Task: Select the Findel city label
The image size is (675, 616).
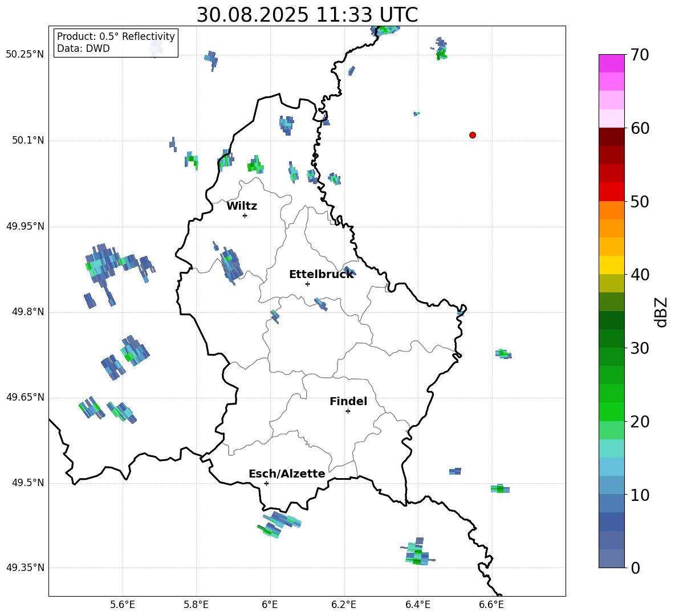Action: pos(348,402)
